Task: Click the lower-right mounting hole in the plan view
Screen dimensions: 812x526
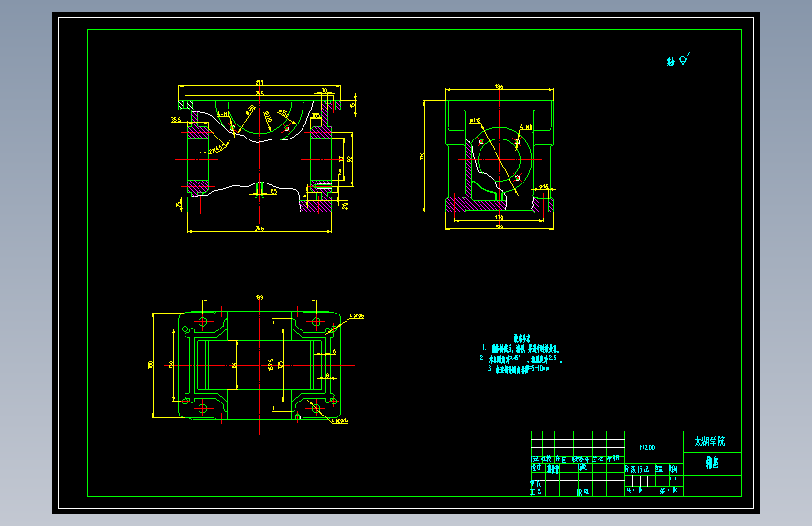Action: pyautogui.click(x=316, y=408)
